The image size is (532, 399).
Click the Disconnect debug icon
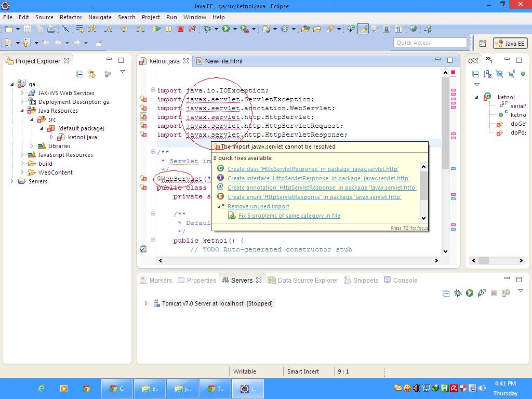pyautogui.click(x=192, y=29)
